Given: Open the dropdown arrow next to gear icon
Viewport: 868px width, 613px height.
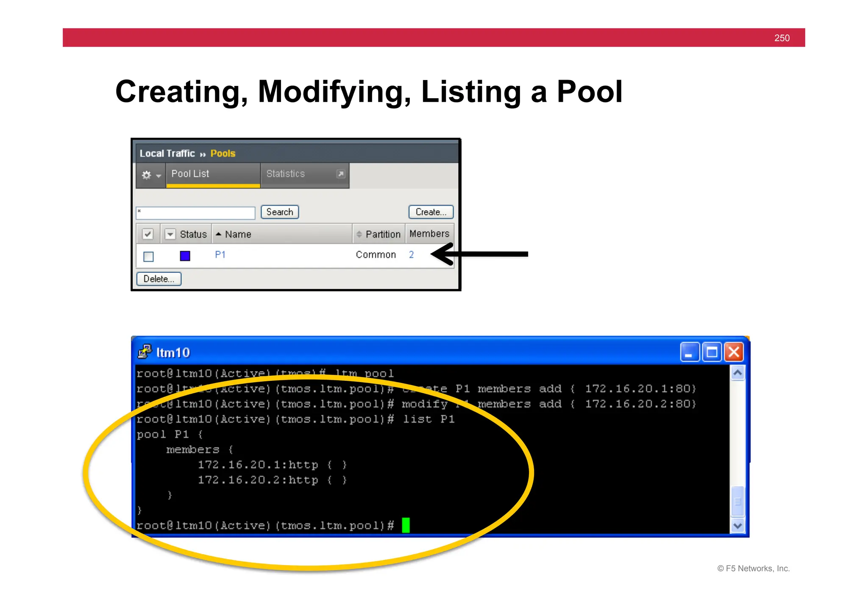Looking at the screenshot, I should (159, 175).
